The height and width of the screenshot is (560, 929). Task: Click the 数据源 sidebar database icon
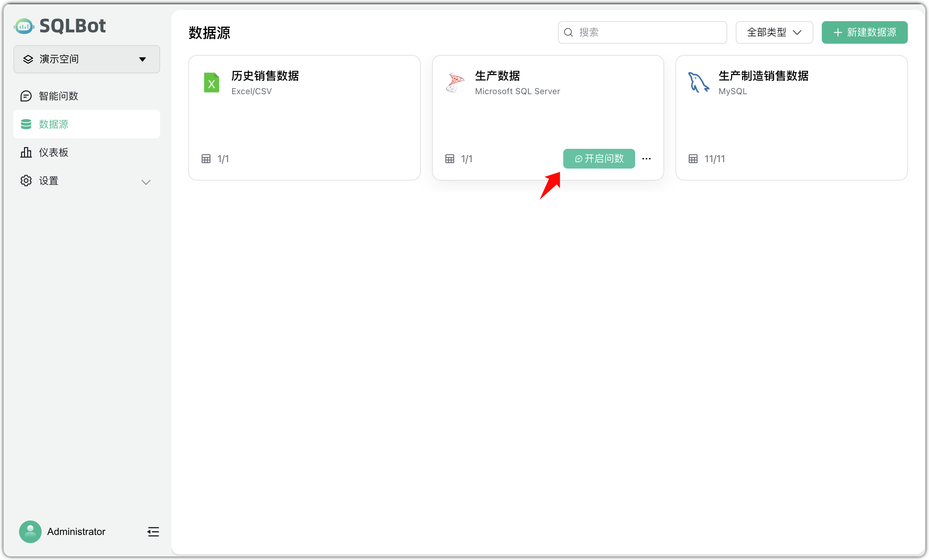[x=26, y=124]
